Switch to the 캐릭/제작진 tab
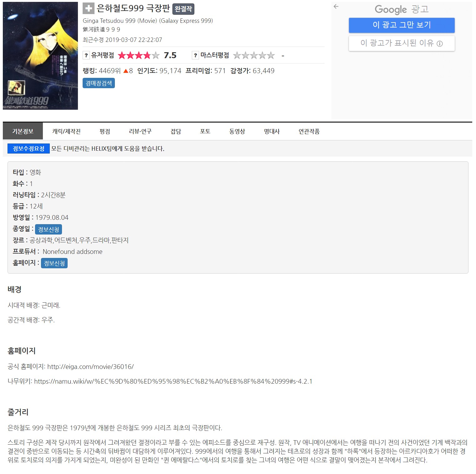476x474 pixels. click(66, 131)
